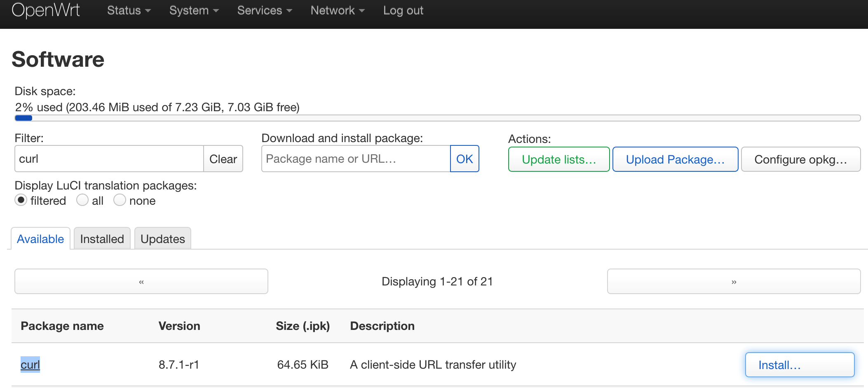Select the filtered translation radio option
The height and width of the screenshot is (388, 868).
21,200
